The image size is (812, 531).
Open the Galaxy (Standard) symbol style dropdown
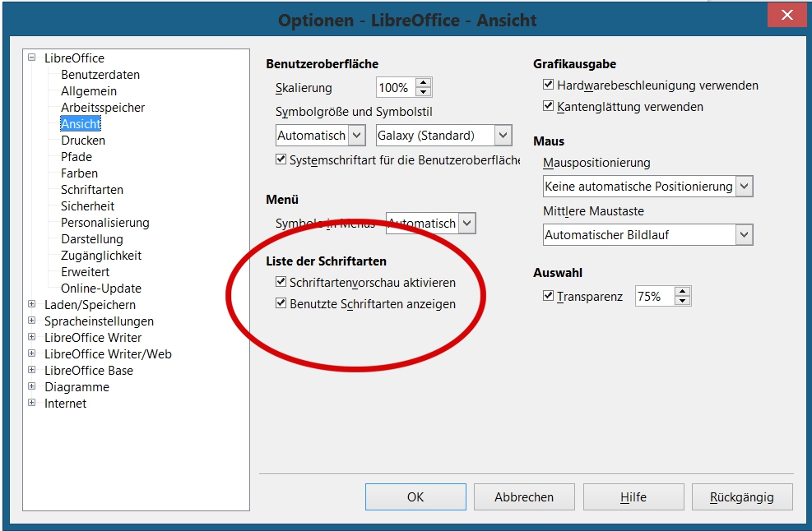503,136
